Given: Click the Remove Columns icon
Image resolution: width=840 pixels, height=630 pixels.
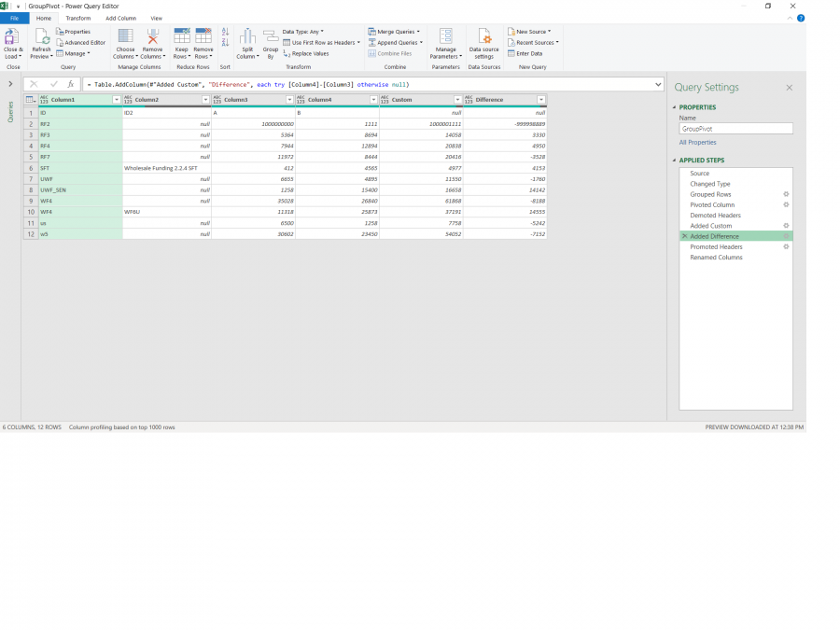Looking at the screenshot, I should (x=153, y=36).
